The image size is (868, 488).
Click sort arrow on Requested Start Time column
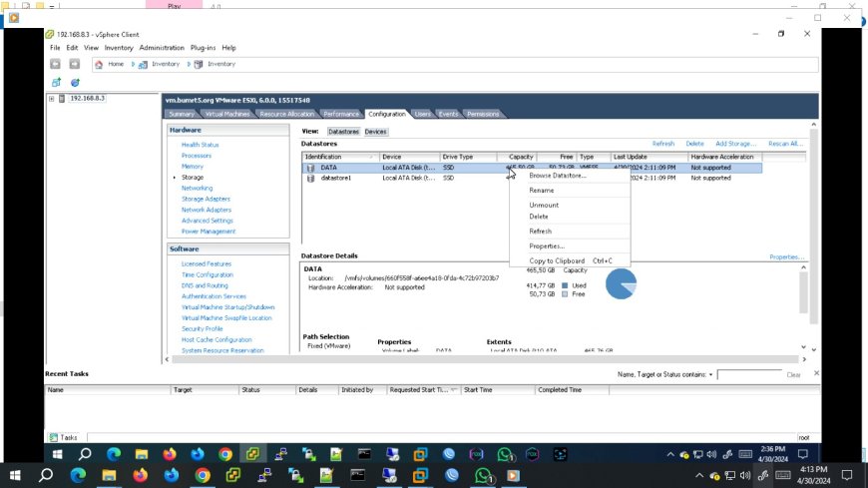pyautogui.click(x=453, y=390)
